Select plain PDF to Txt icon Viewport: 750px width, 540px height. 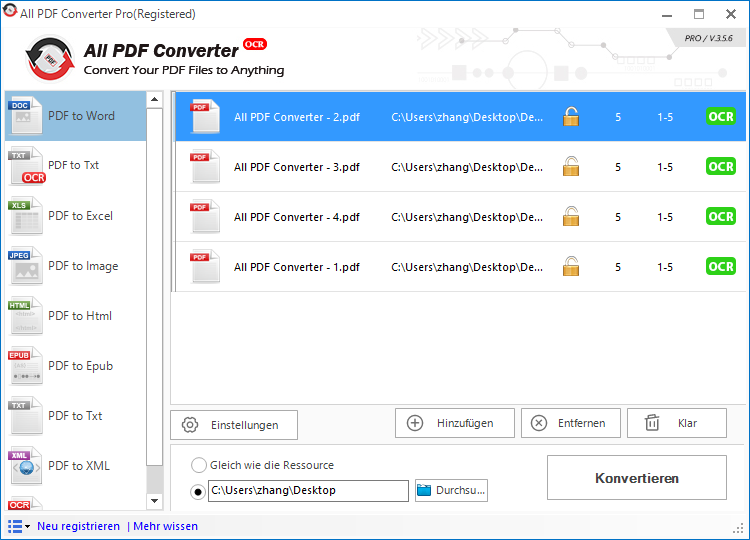click(x=26, y=416)
